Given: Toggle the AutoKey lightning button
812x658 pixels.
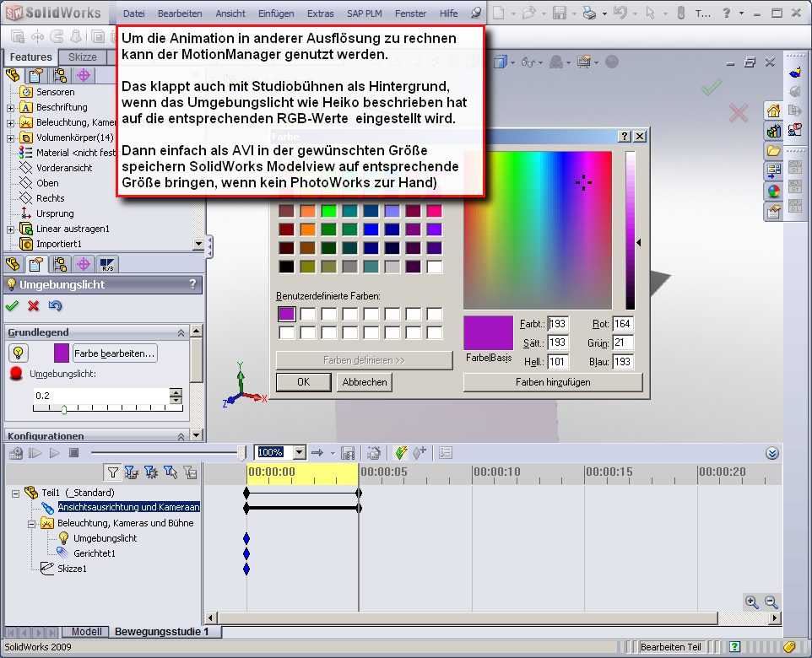Looking at the screenshot, I should click(x=400, y=453).
